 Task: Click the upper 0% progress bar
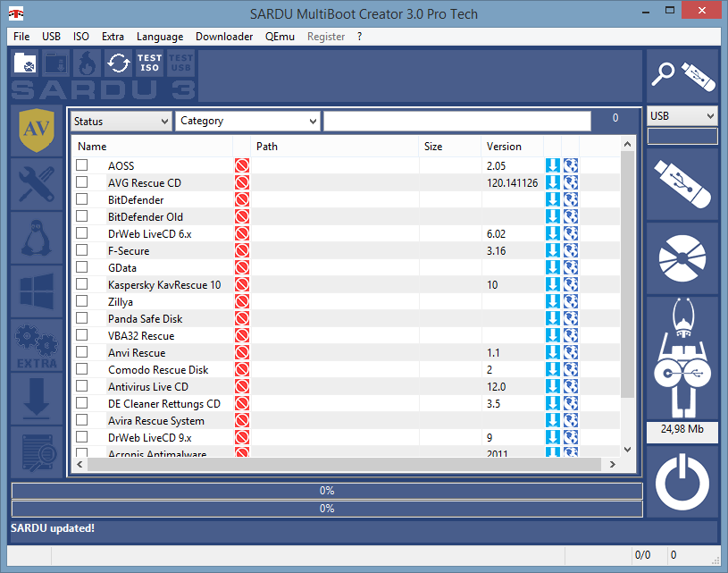click(327, 491)
